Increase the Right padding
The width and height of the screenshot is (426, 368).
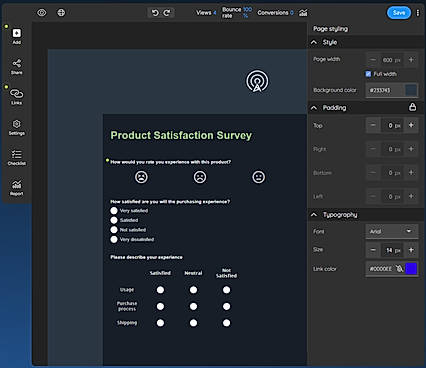pos(411,149)
